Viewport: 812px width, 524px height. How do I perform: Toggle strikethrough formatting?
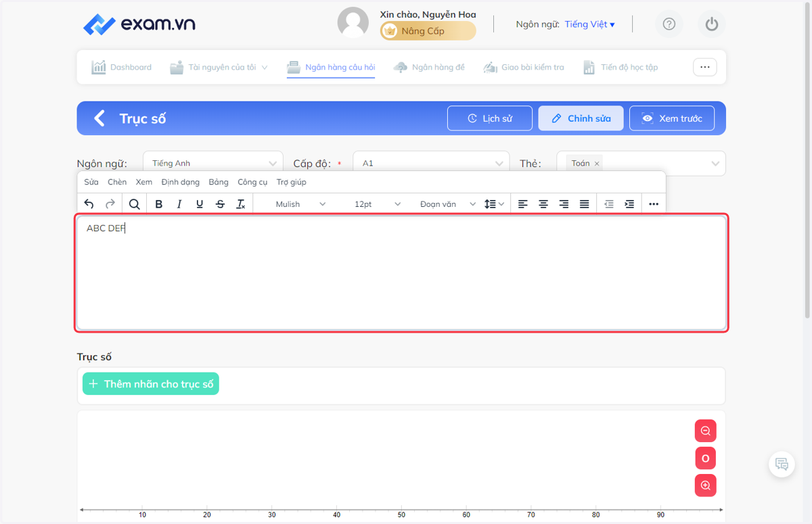[x=220, y=204]
